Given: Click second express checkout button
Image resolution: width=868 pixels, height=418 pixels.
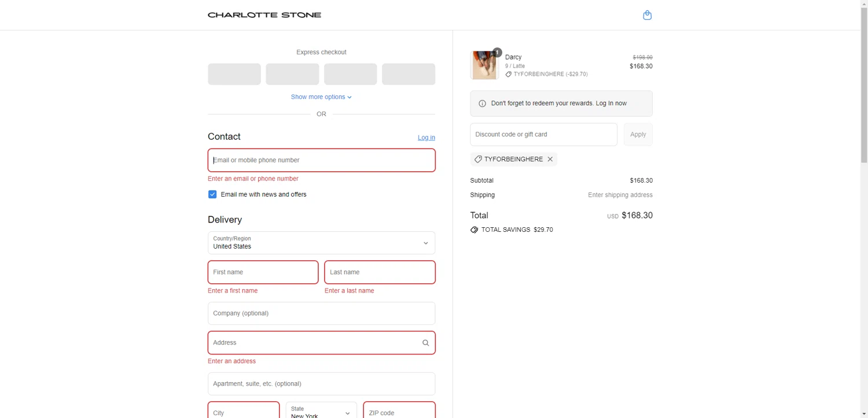Looking at the screenshot, I should tap(292, 74).
